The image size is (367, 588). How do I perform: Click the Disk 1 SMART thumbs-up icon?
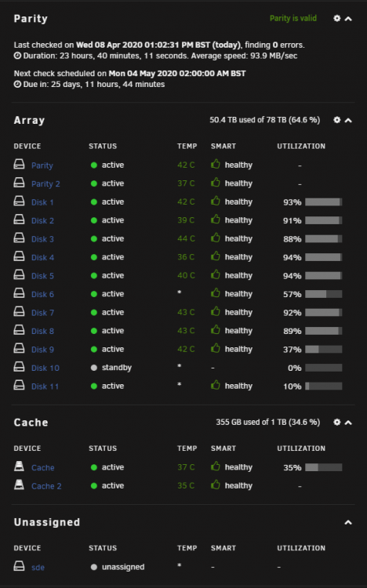216,201
